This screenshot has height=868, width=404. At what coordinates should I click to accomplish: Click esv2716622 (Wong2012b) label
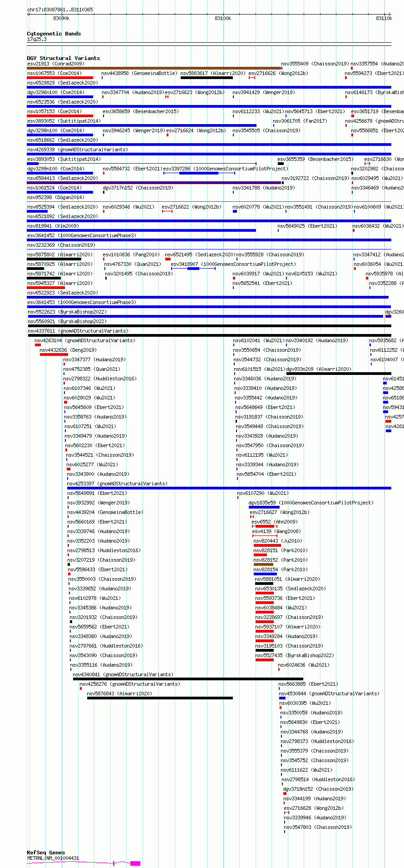tap(192, 207)
